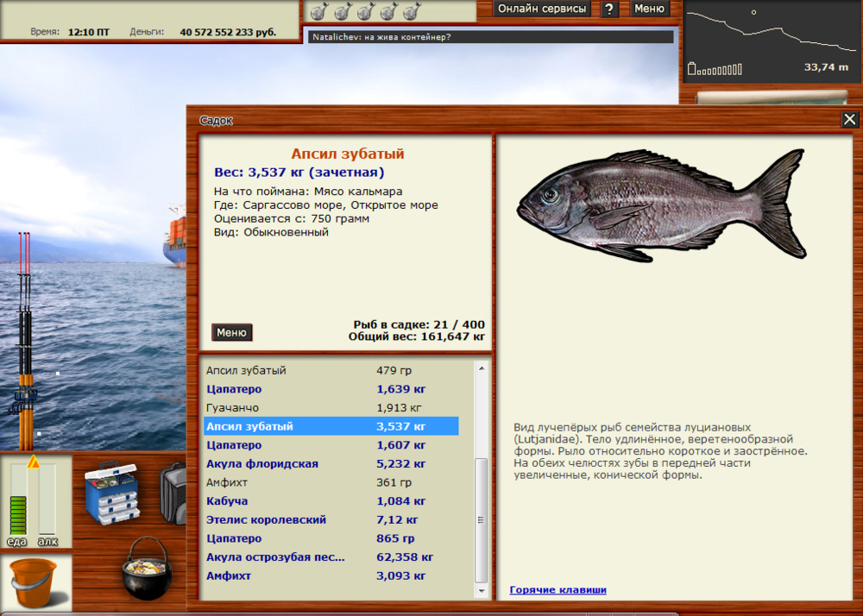Image resolution: width=863 pixels, height=616 pixels.
Task: Click the chat message from Natalichev
Action: 488,37
